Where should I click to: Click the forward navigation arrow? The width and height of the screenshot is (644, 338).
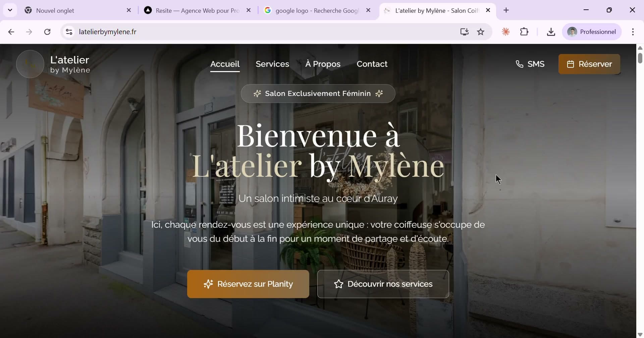tap(30, 32)
